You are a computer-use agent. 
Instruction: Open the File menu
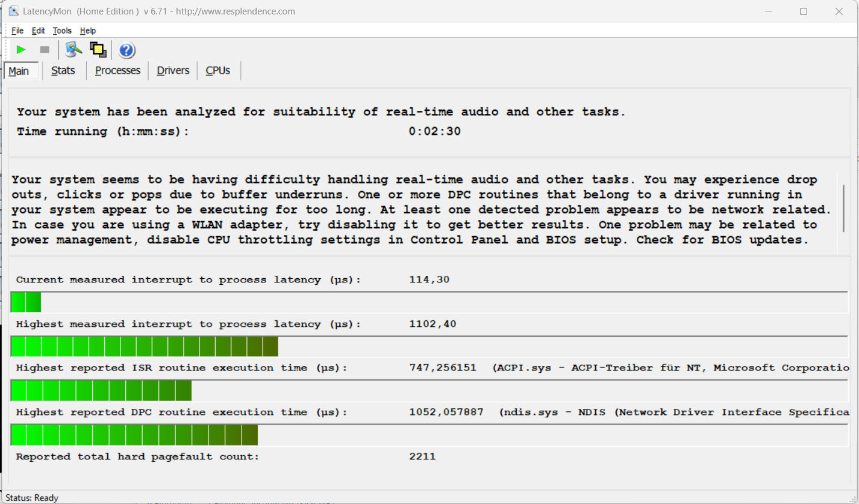[17, 31]
